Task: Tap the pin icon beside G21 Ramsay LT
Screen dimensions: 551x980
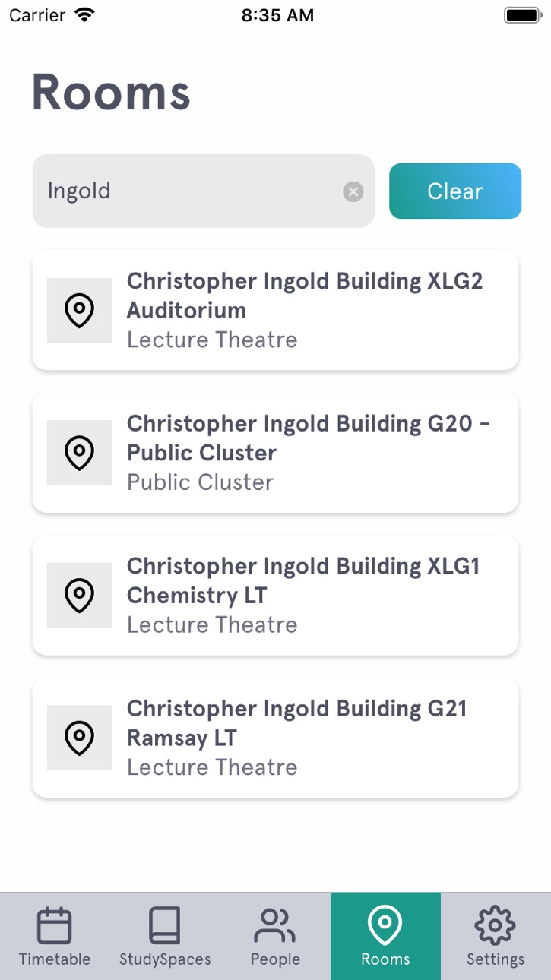Action: tap(80, 738)
